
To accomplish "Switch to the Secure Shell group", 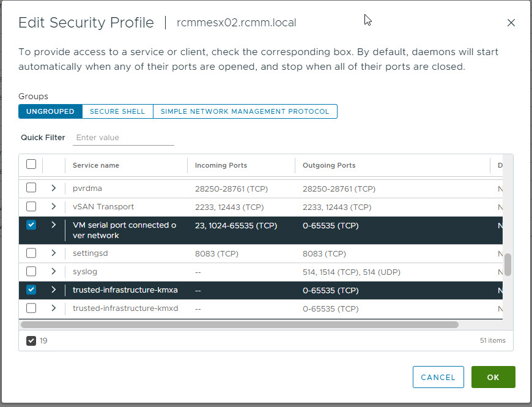I will coord(117,111).
